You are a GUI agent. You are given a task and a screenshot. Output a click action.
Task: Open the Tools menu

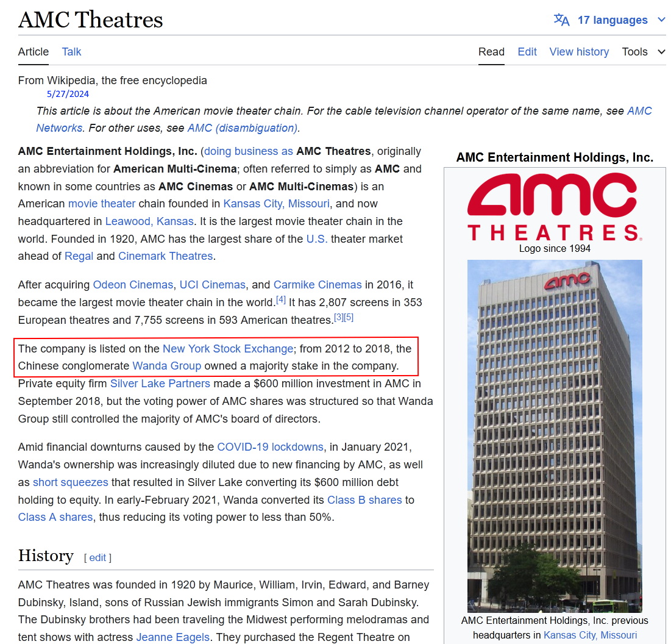point(634,52)
